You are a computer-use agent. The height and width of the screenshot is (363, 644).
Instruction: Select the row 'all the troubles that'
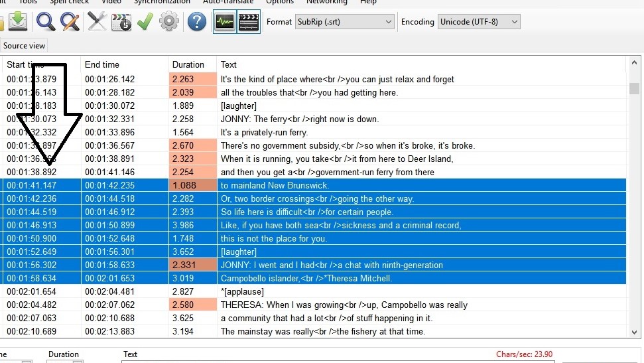click(x=314, y=92)
